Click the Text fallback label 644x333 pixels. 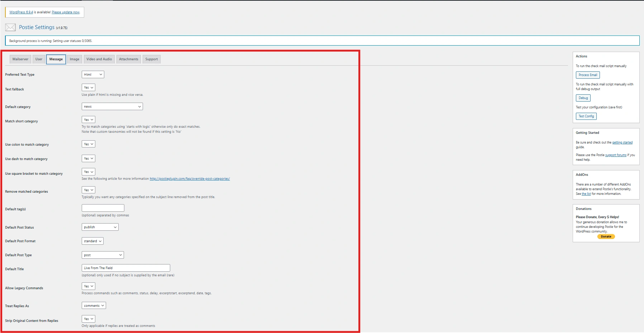click(x=14, y=89)
